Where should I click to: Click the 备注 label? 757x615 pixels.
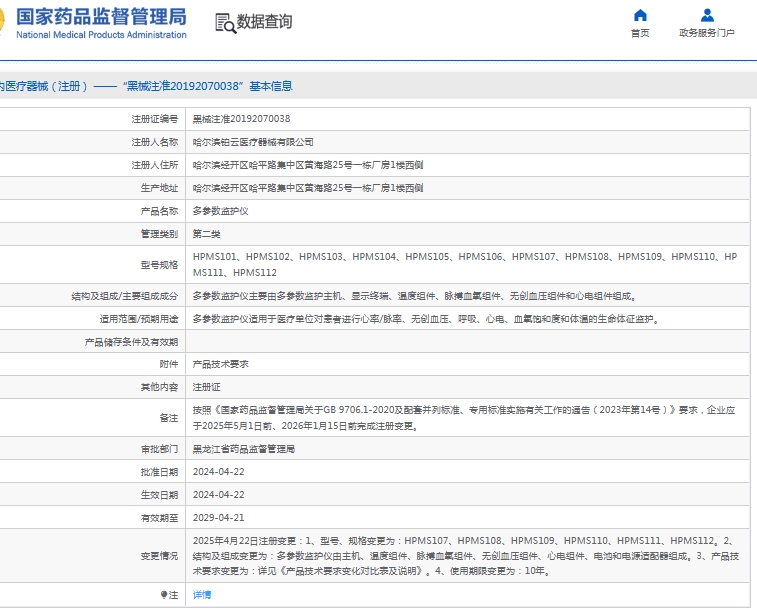pyautogui.click(x=168, y=418)
